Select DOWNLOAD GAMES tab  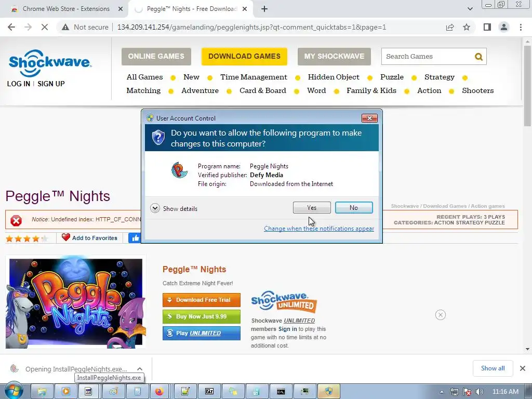coord(244,56)
